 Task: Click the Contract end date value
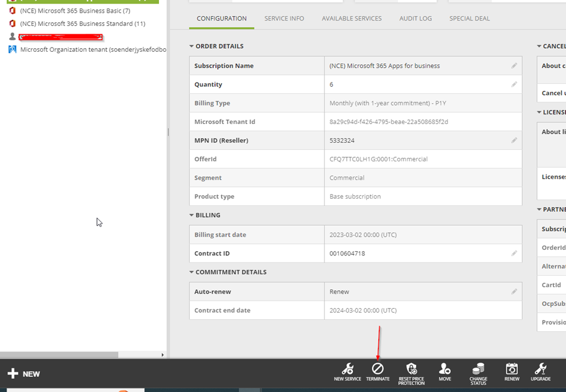(x=362, y=311)
